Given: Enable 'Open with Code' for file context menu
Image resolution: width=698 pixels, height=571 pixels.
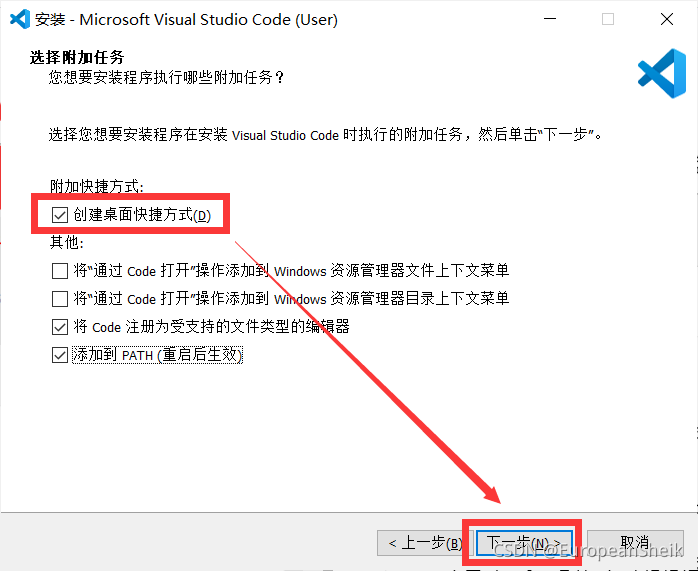Looking at the screenshot, I should [x=60, y=271].
